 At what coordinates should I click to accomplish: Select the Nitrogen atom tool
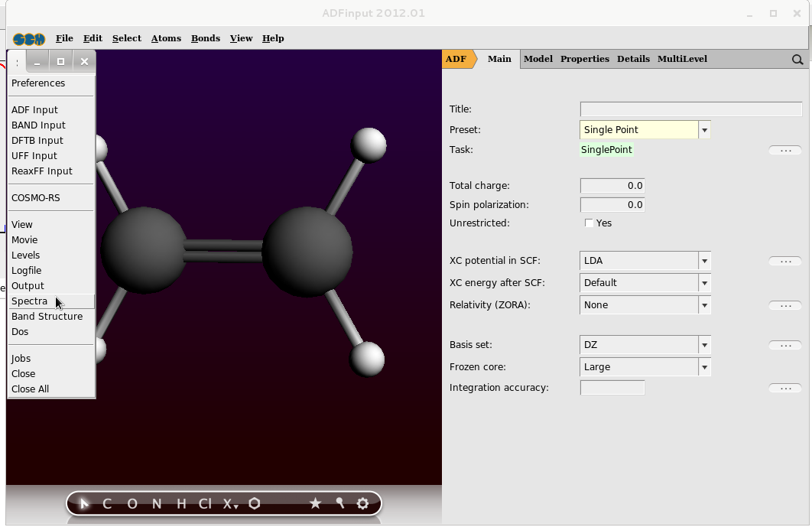(x=157, y=503)
